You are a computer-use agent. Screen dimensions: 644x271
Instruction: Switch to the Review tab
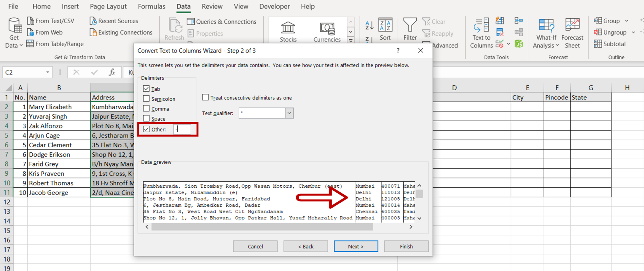click(212, 6)
